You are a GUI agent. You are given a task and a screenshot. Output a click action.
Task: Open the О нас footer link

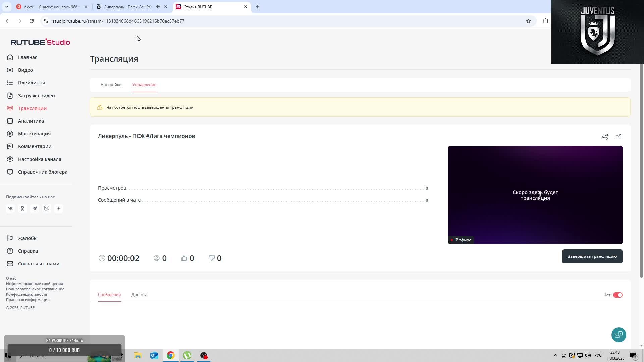click(x=11, y=278)
